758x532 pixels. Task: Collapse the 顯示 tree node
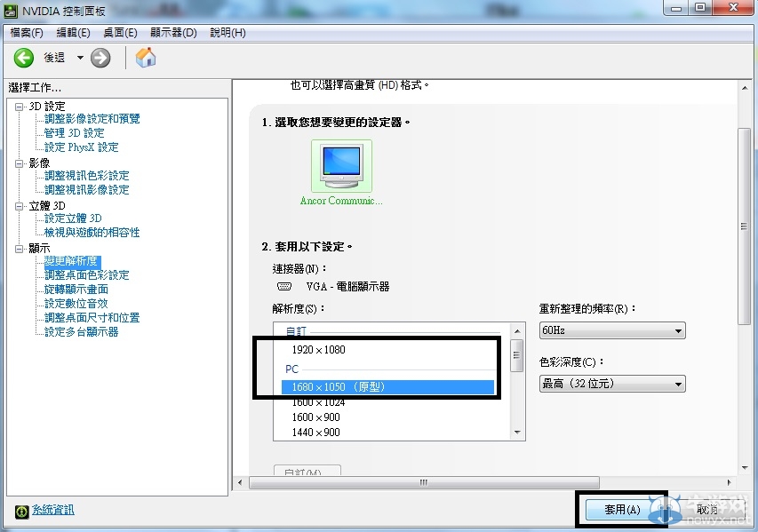pos(20,249)
